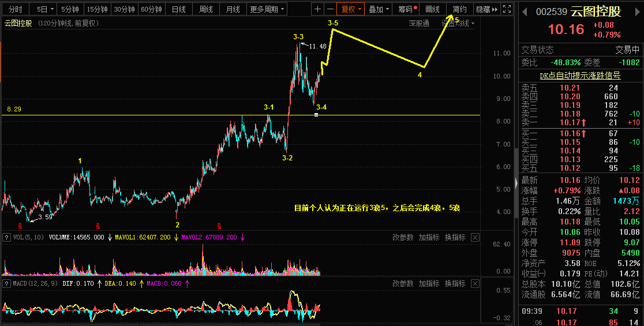Select 60分钟 period tab
Image resolution: width=644 pixels, height=326 pixels.
(152, 9)
